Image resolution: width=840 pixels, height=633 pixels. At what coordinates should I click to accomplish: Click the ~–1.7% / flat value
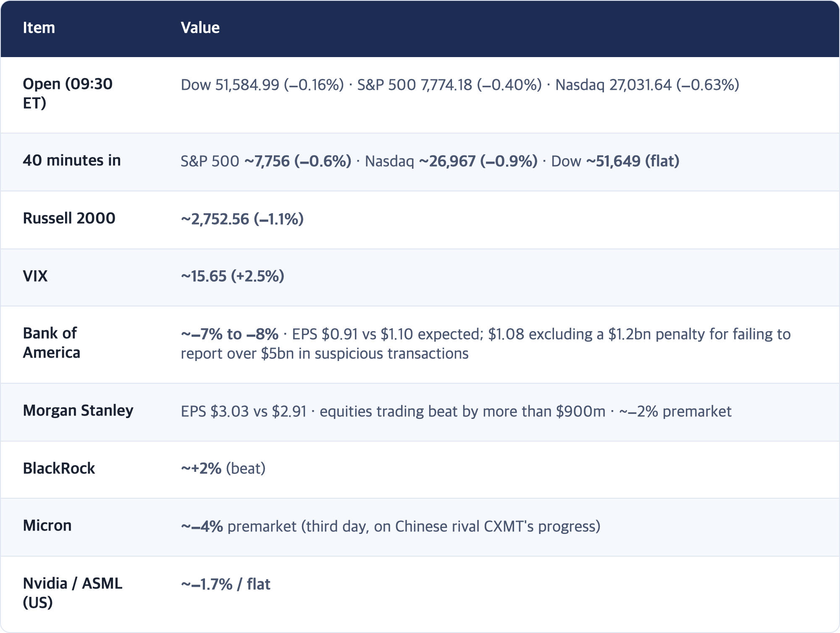226,584
